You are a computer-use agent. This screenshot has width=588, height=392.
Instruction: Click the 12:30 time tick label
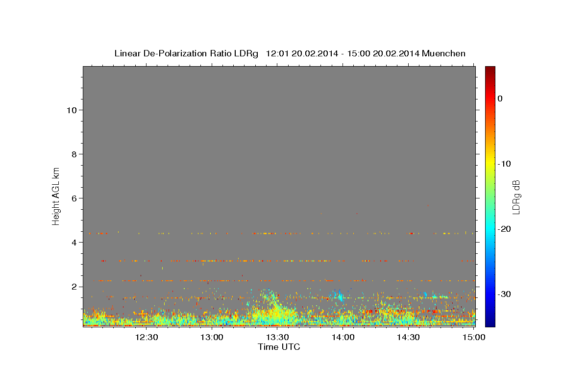[x=147, y=337]
